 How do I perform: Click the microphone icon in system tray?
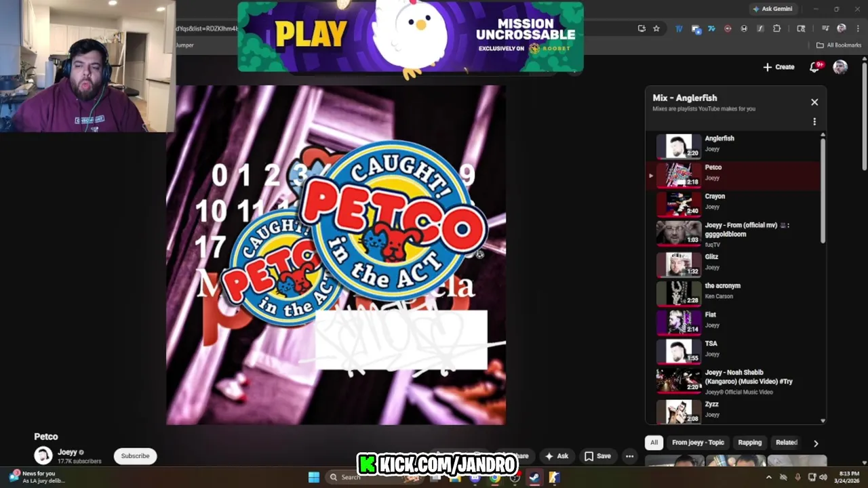(797, 477)
